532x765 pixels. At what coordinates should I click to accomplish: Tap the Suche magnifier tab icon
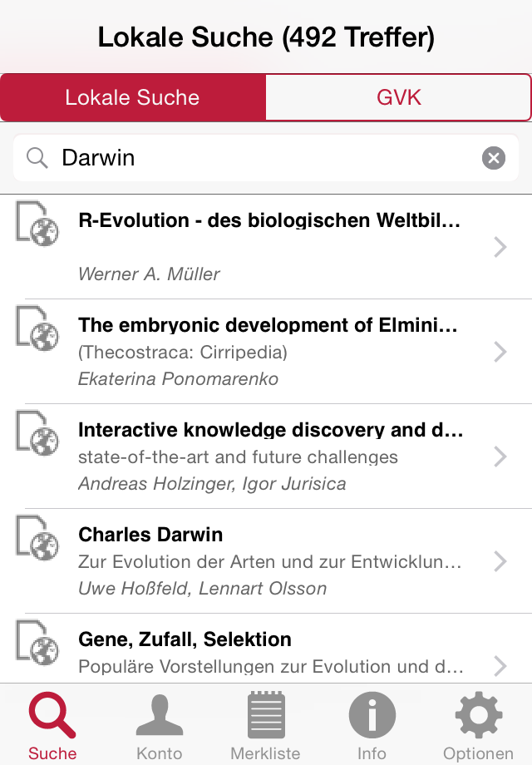tap(52, 717)
